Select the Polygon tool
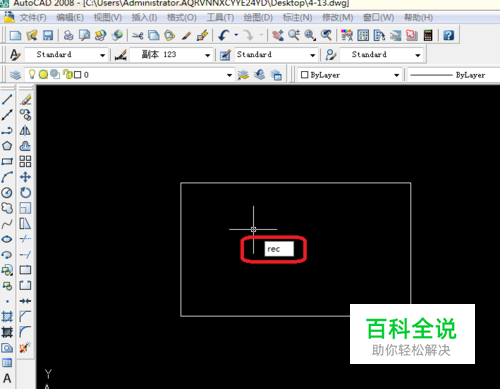The height and width of the screenshot is (389, 500). [x=7, y=146]
